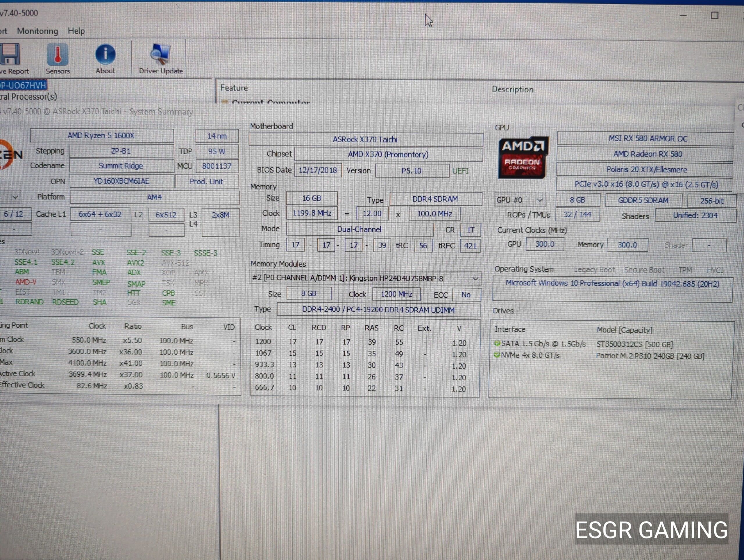Minimize the HWiNFO main window

(x=683, y=15)
